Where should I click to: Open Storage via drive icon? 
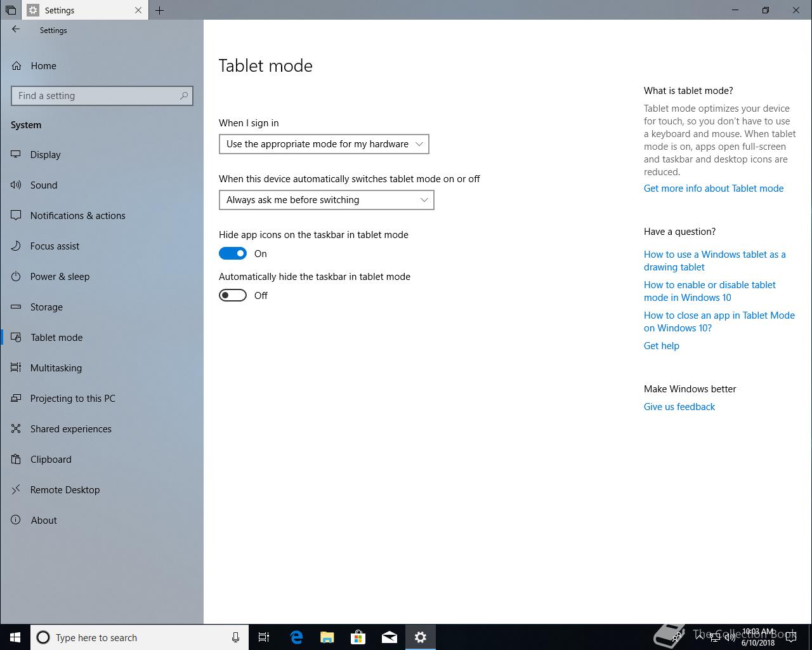(x=16, y=307)
